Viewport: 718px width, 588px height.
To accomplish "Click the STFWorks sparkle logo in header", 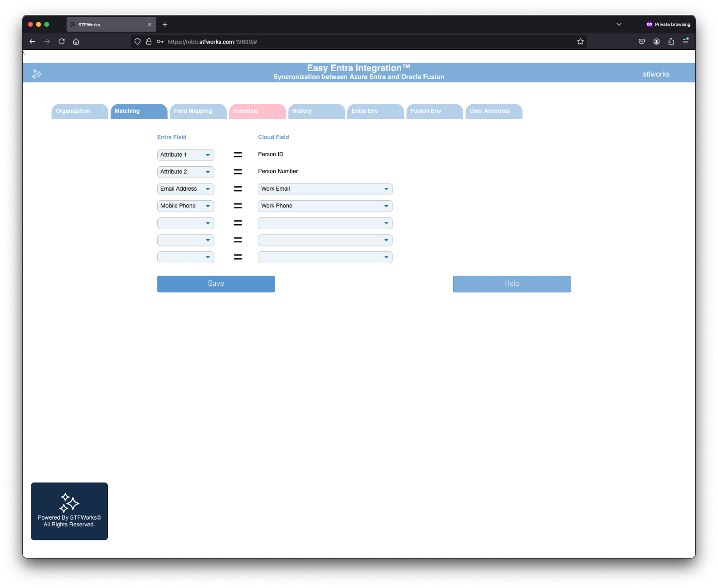I will (37, 74).
